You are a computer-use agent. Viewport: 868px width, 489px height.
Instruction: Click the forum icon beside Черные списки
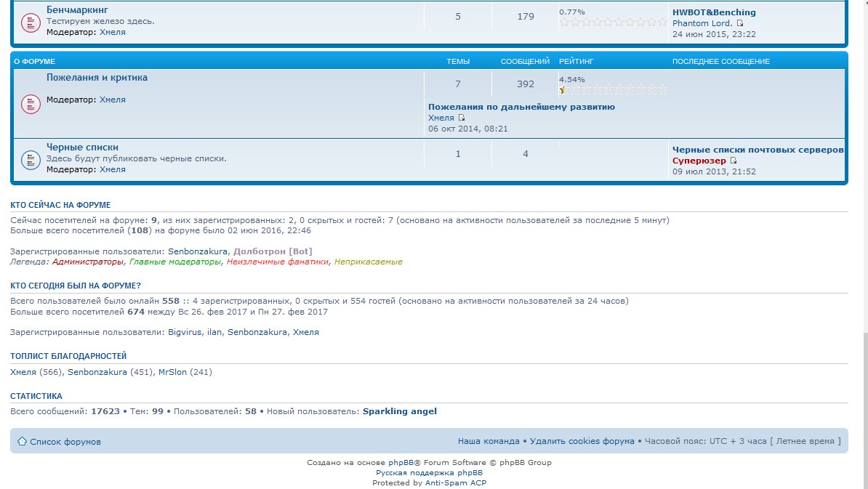click(30, 159)
